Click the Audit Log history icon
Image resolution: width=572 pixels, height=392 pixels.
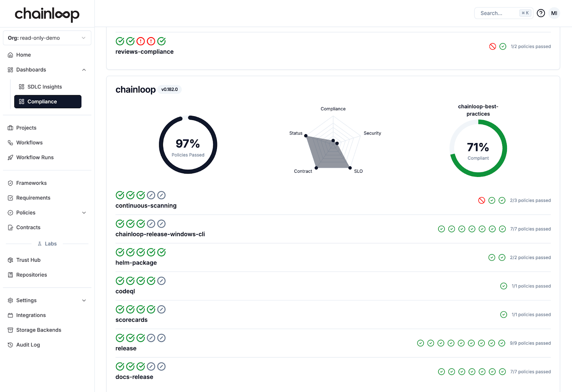10,345
